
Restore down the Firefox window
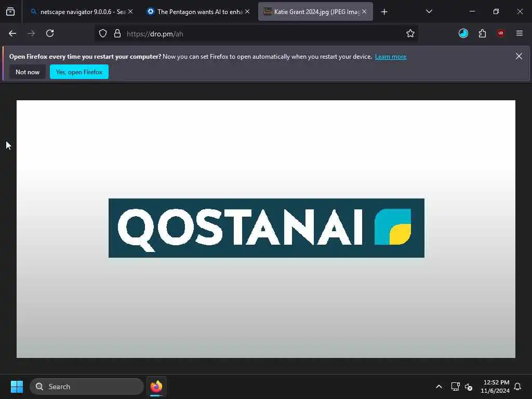pos(496,11)
